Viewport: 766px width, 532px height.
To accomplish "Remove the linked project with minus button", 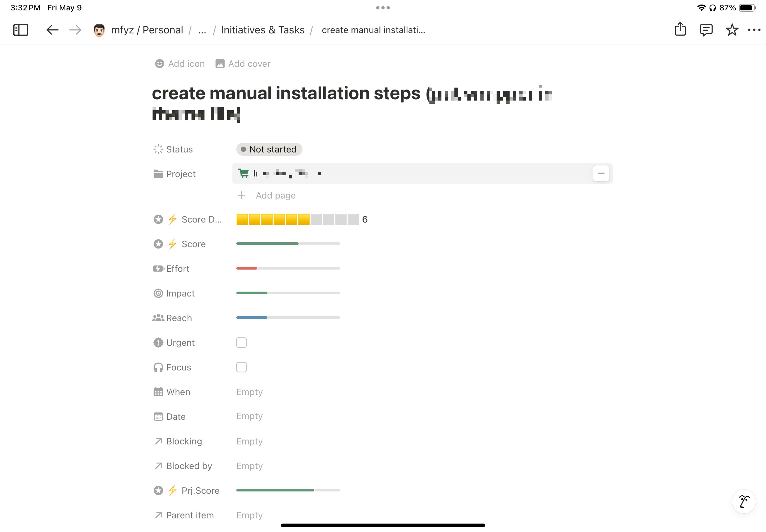I will [601, 173].
